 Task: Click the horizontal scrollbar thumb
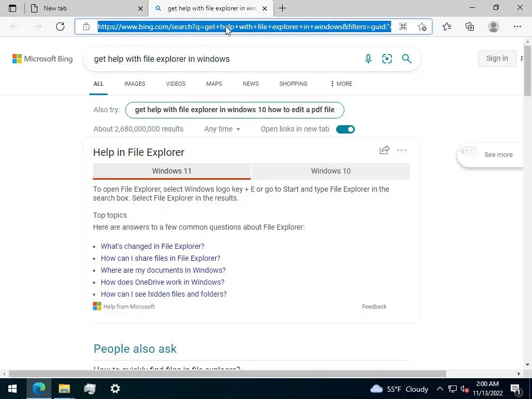pos(228,374)
